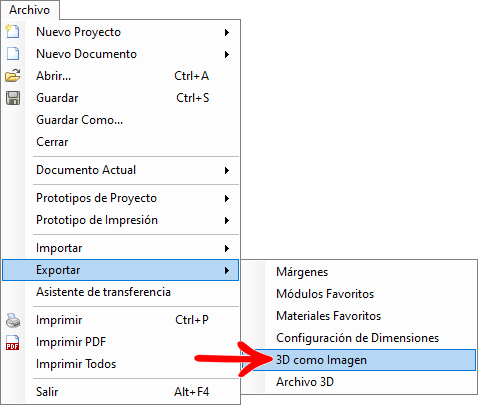Expand the Importar submenu arrow

coord(227,248)
